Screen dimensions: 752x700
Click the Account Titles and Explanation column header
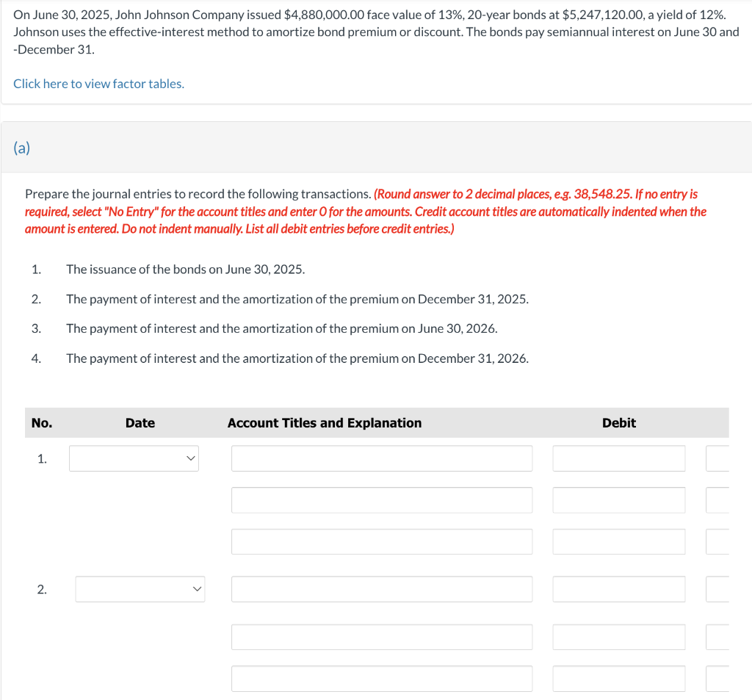324,422
